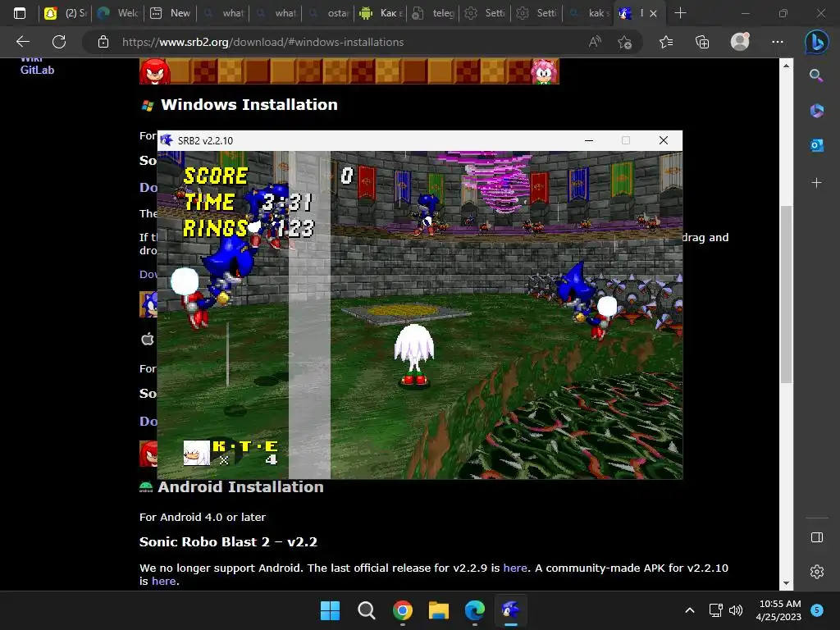
Task: Open the Windows Start menu
Action: (330, 610)
